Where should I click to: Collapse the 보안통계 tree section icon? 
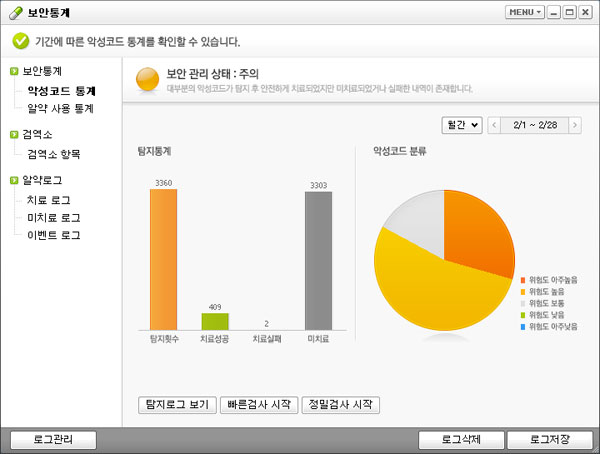pos(13,72)
